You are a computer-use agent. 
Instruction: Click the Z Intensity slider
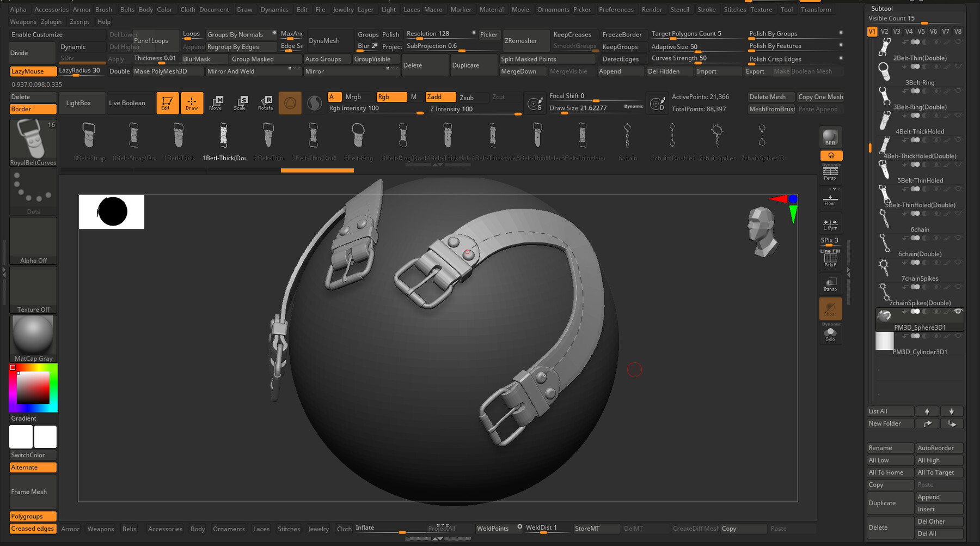pos(476,109)
